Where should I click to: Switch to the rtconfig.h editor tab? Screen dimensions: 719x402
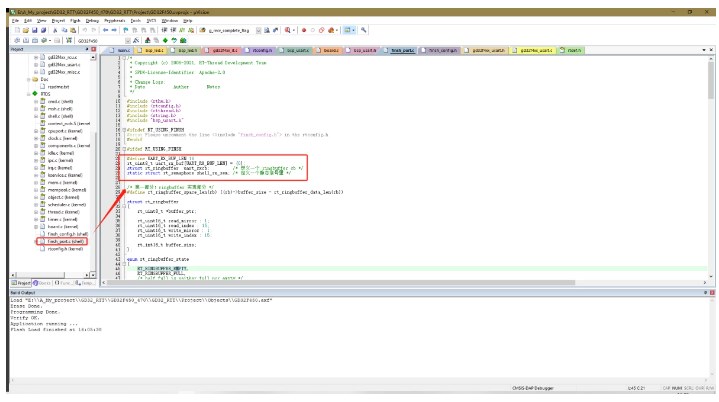pyautogui.click(x=262, y=50)
